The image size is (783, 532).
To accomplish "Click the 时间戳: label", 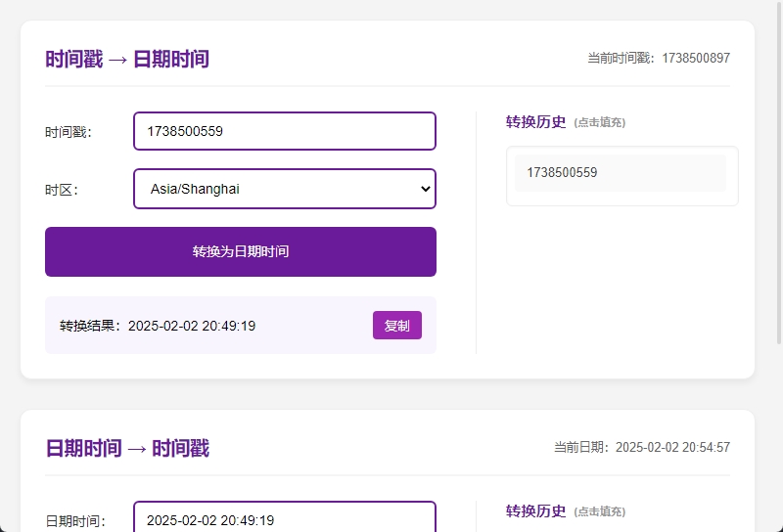I will (x=69, y=132).
